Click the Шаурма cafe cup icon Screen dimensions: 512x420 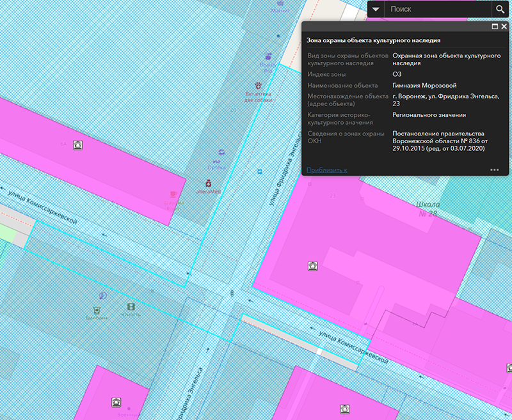pos(173,194)
